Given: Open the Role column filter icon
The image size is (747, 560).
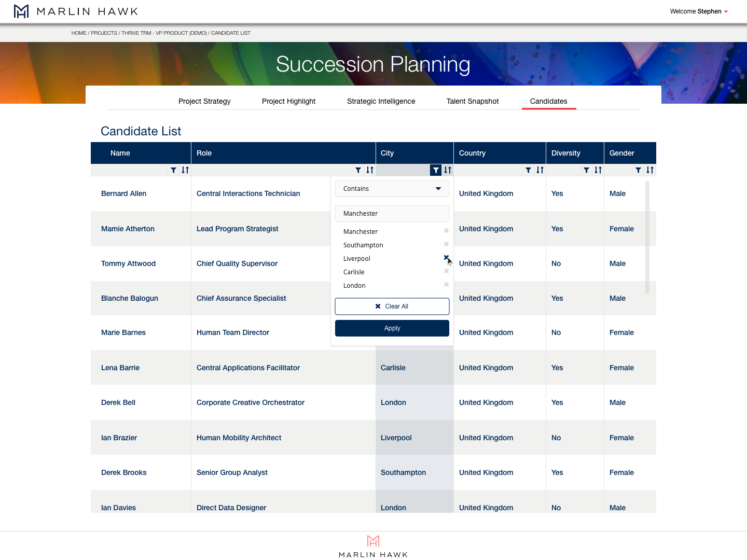Looking at the screenshot, I should click(x=358, y=170).
